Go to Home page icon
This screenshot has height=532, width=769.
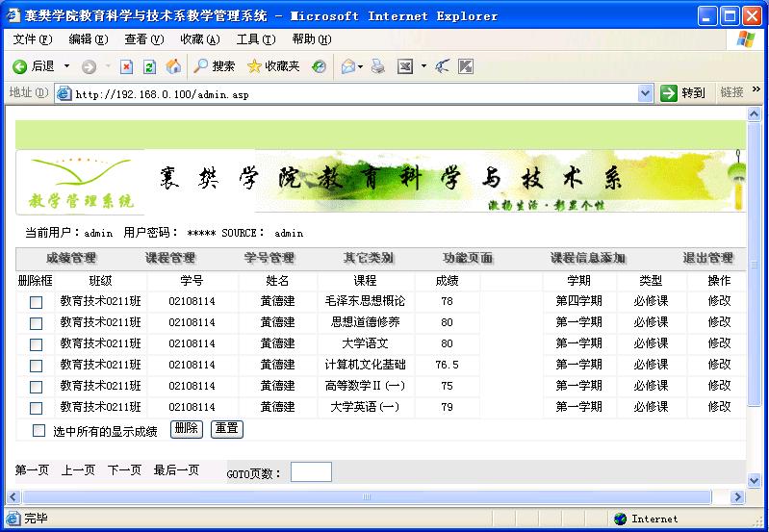click(x=173, y=66)
